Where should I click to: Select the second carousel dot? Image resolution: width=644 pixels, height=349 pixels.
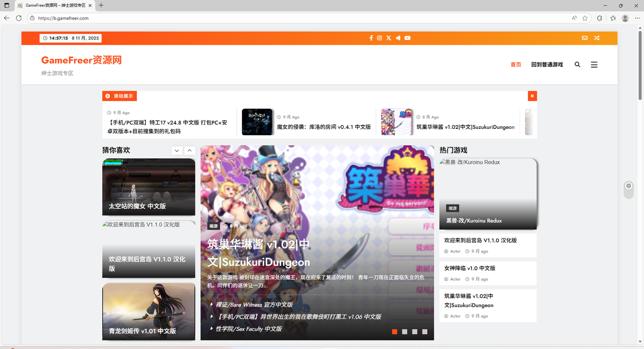pos(405,332)
